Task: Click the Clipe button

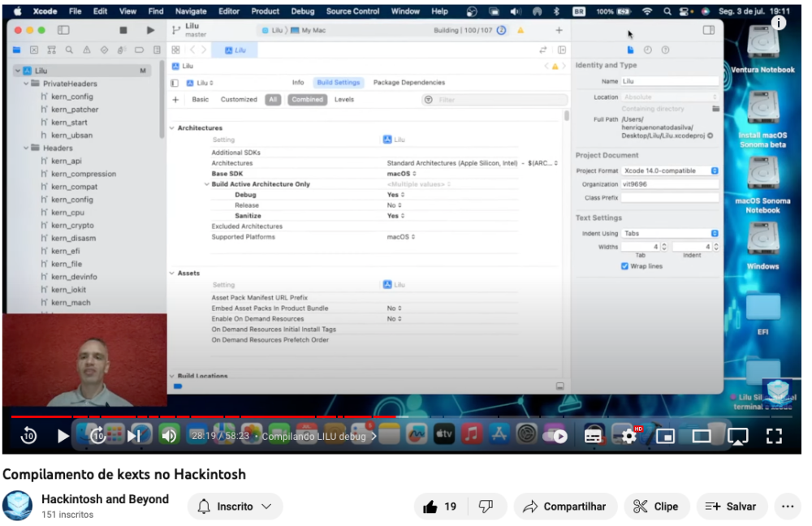Action: [657, 507]
